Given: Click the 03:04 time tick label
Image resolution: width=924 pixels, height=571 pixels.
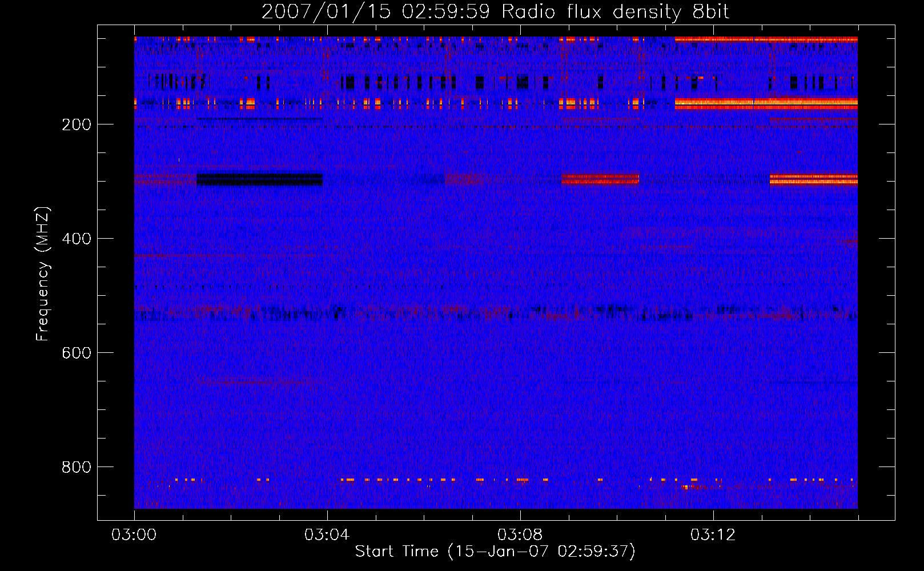Looking at the screenshot, I should click(x=327, y=535).
